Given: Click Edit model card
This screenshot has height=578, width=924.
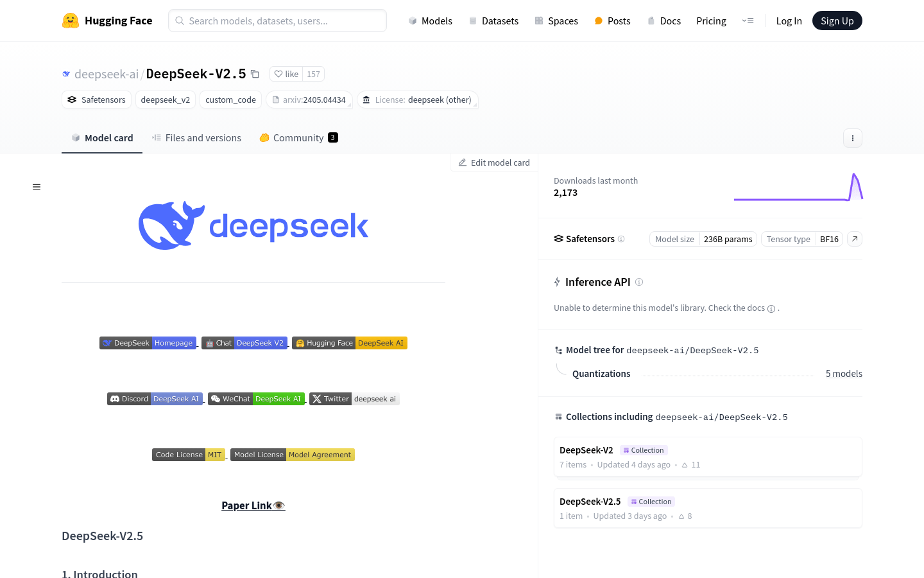Looking at the screenshot, I should tap(494, 162).
